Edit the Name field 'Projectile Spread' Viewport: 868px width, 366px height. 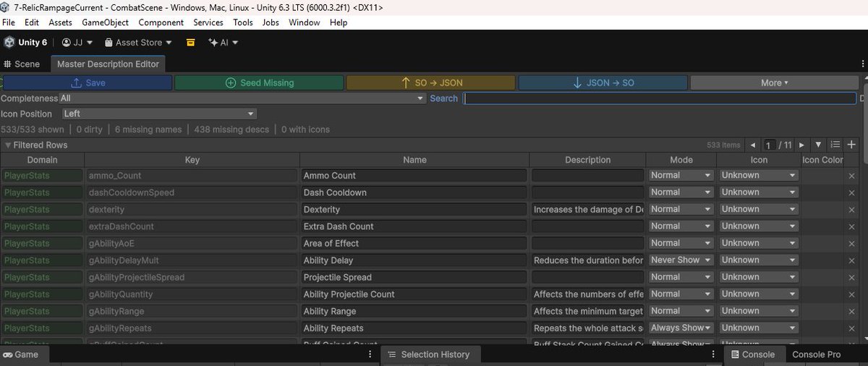(x=414, y=277)
